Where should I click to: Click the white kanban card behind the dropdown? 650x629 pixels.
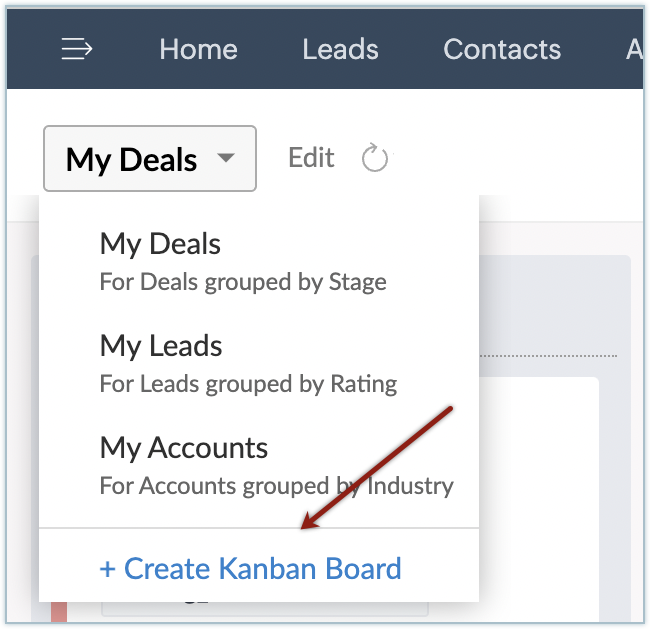540,450
